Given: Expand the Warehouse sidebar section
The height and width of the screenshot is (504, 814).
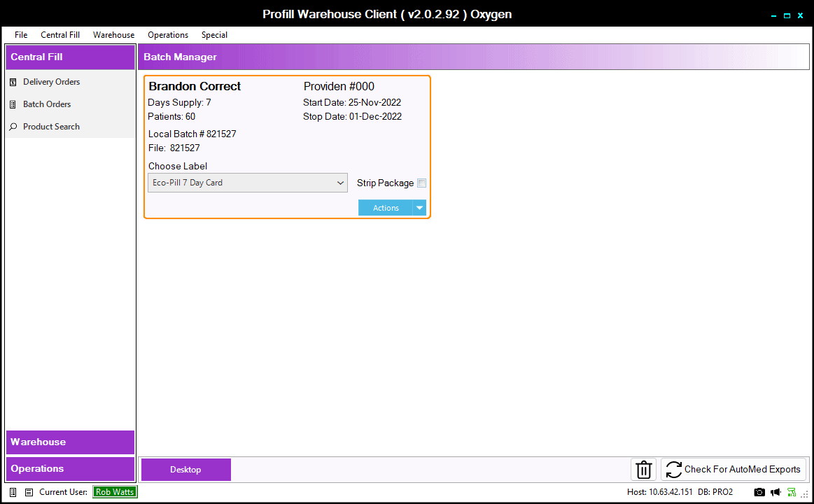Looking at the screenshot, I should point(70,442).
